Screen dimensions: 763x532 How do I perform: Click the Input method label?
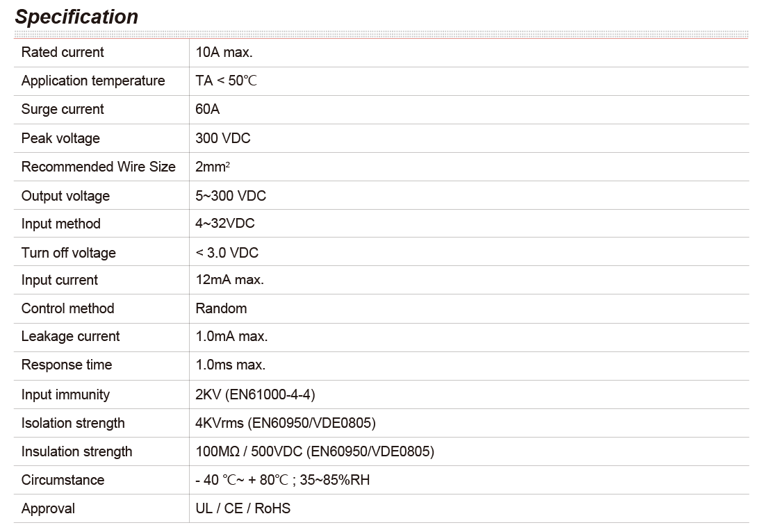pyautogui.click(x=60, y=224)
